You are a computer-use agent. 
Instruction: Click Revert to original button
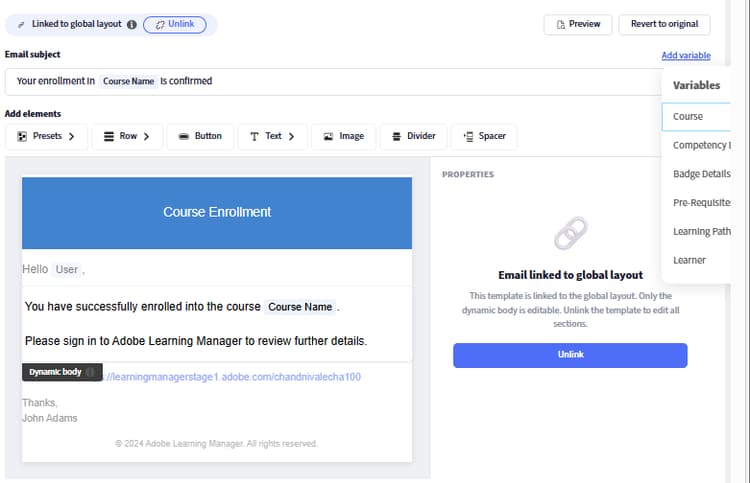pyautogui.click(x=664, y=24)
